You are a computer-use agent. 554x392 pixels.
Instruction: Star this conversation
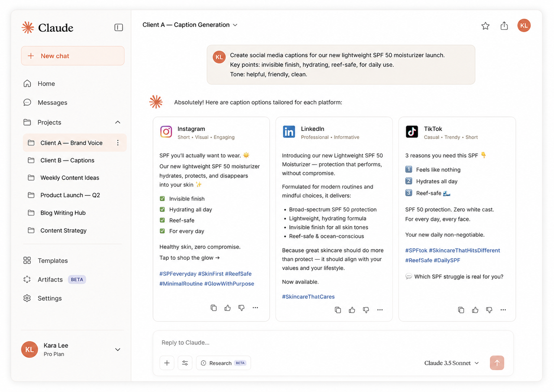(x=485, y=26)
